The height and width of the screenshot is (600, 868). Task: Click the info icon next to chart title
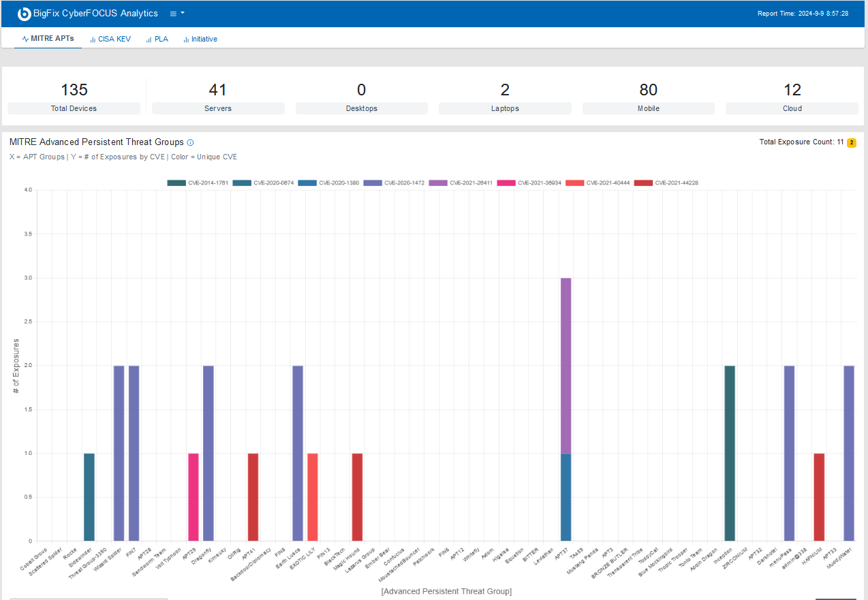[x=189, y=142]
